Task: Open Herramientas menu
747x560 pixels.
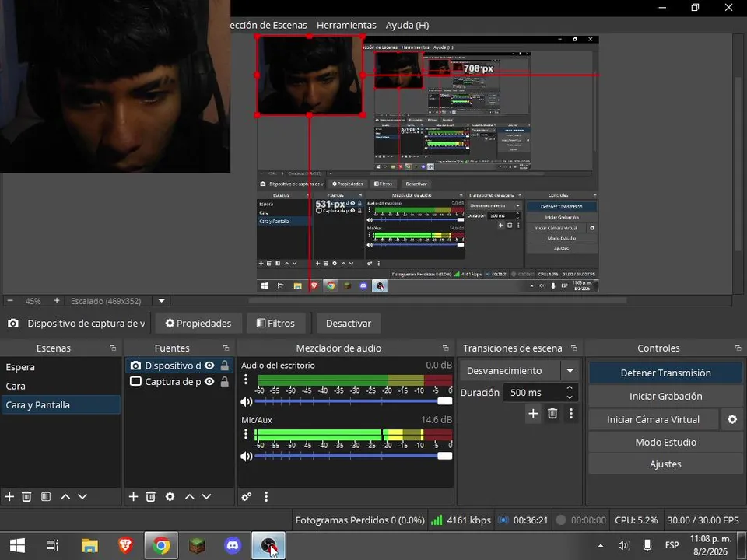Action: pyautogui.click(x=346, y=25)
